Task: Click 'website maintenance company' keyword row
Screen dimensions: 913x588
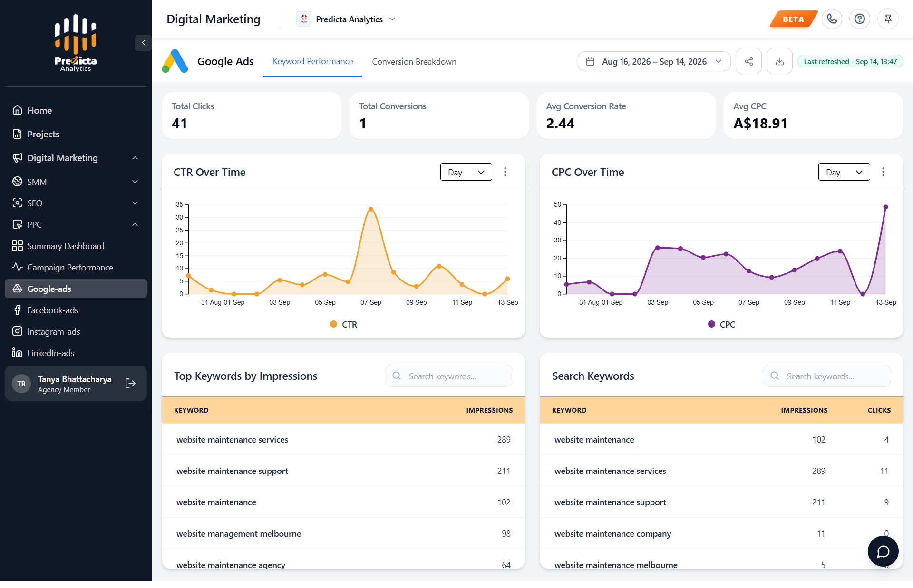Action: pyautogui.click(x=721, y=533)
